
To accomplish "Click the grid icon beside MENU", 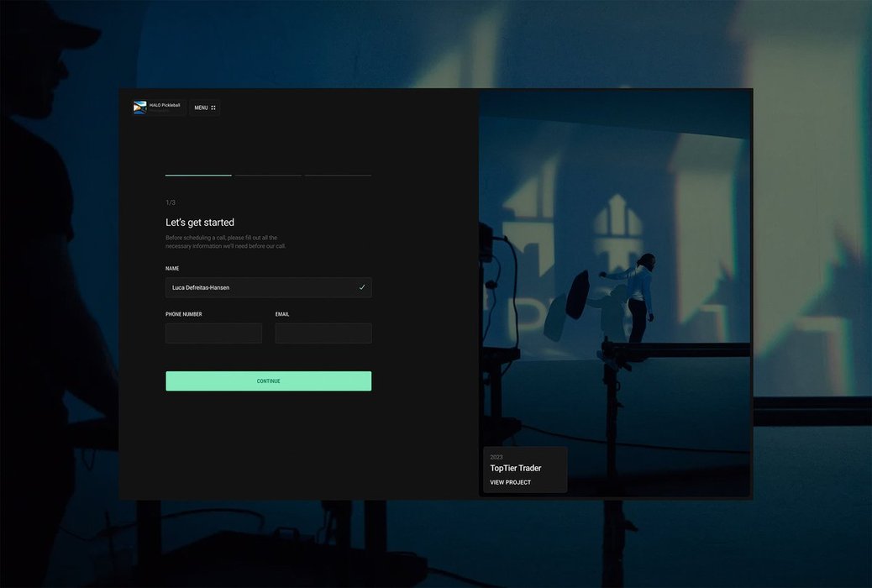I will pyautogui.click(x=213, y=108).
